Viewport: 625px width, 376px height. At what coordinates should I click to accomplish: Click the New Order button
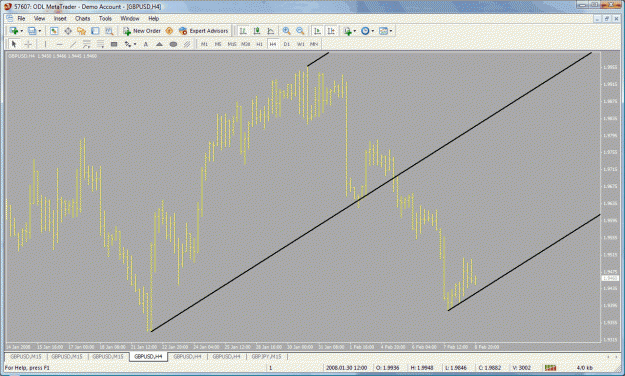click(x=142, y=31)
